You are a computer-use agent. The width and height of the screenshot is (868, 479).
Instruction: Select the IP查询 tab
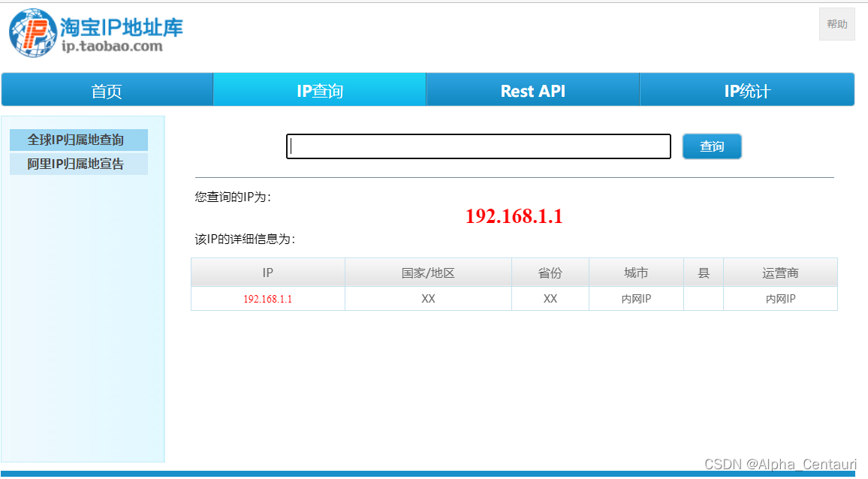coord(319,89)
